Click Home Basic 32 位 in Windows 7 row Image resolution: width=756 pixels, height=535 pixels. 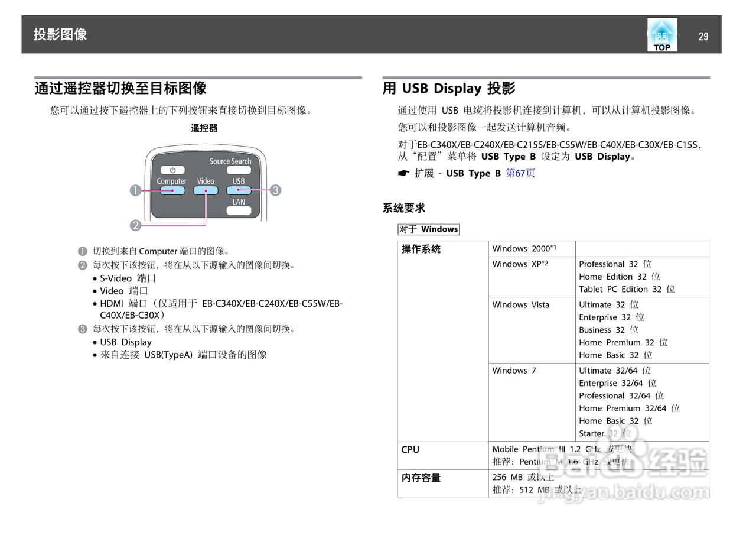point(615,420)
